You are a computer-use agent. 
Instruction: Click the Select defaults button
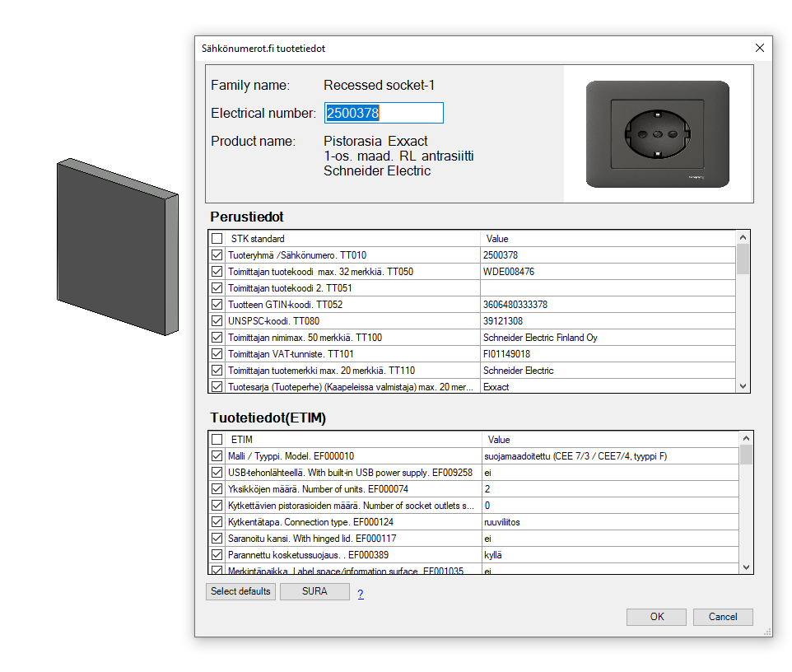(240, 591)
